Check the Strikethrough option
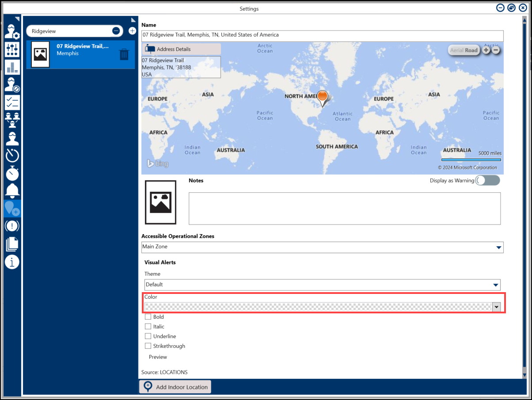The image size is (532, 400). pyautogui.click(x=148, y=346)
